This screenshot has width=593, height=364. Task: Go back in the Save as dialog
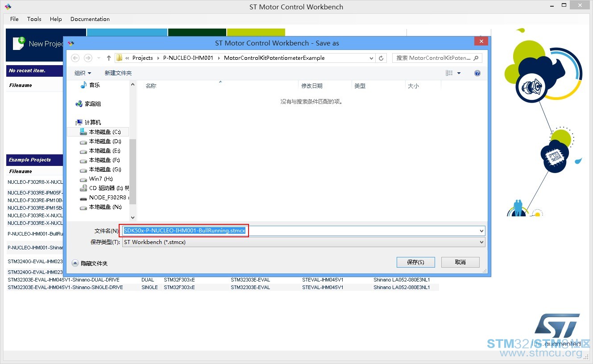click(75, 58)
